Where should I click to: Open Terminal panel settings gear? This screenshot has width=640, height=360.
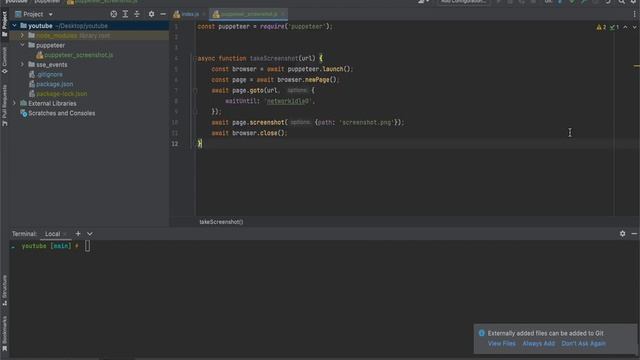(x=622, y=234)
